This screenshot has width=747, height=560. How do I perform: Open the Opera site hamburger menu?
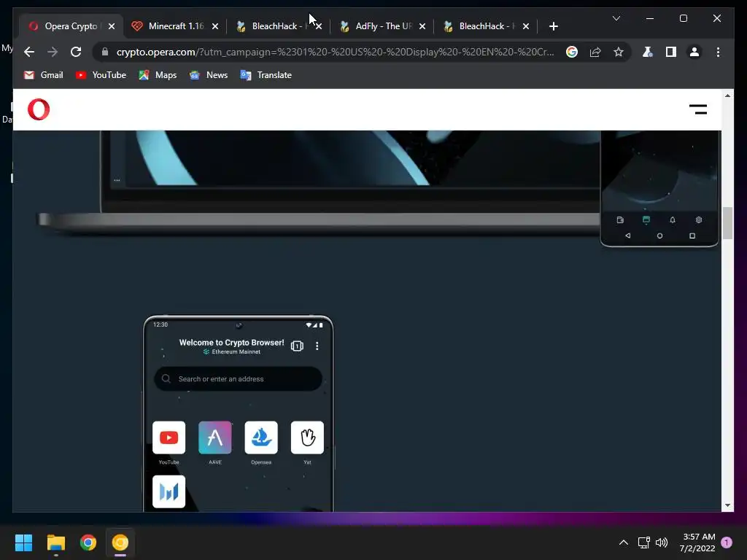698,109
